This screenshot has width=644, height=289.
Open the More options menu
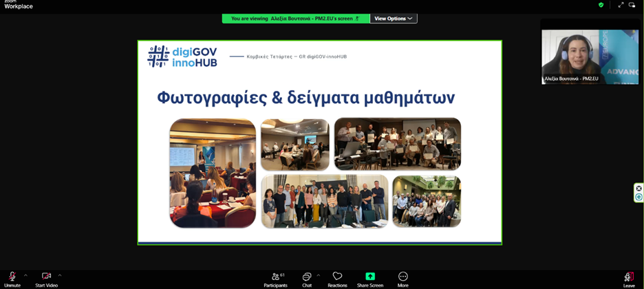pos(403,277)
